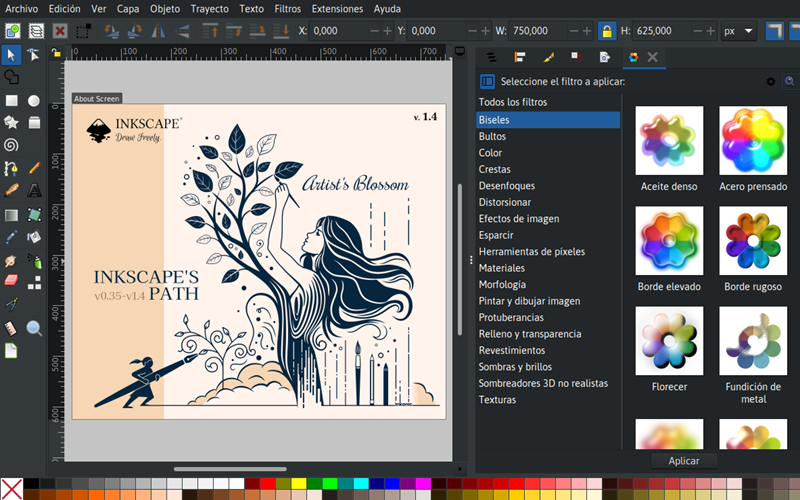Select the Pen (Bezier) tool
The height and width of the screenshot is (500, 800).
point(11,168)
